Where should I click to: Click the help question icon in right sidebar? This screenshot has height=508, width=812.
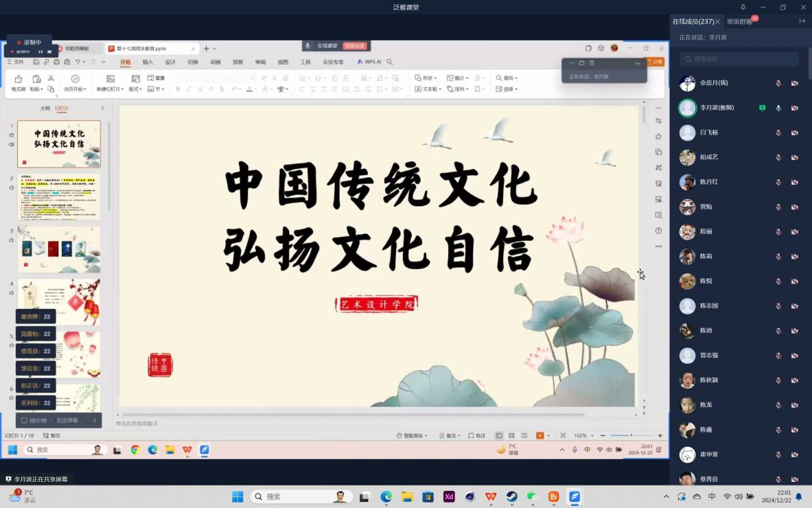[x=658, y=231]
